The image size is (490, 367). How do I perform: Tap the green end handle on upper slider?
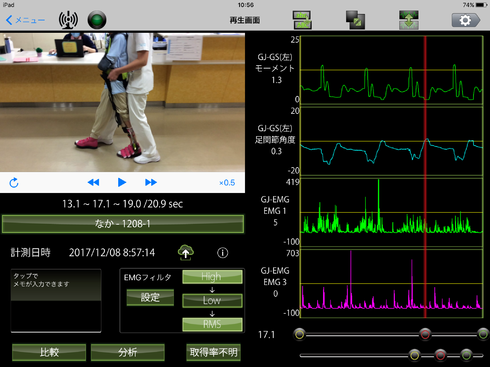click(x=483, y=334)
